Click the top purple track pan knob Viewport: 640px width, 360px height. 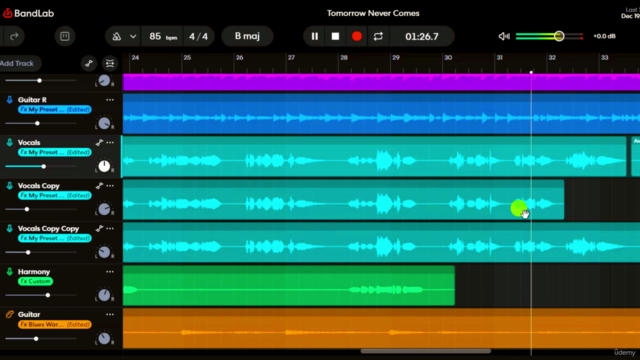[104, 80]
